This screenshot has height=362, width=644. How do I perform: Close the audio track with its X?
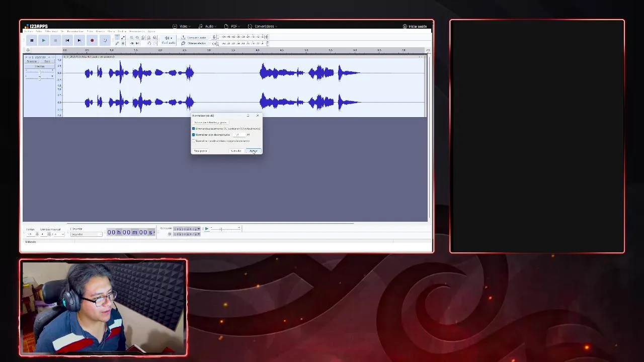coord(26,57)
